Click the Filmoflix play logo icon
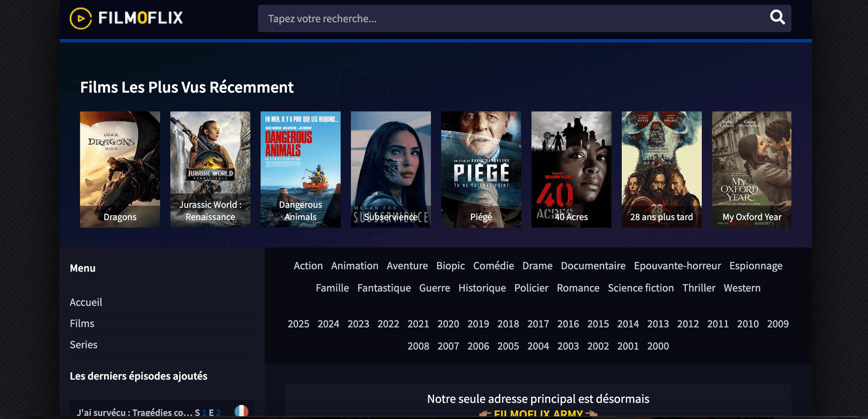The width and height of the screenshot is (868, 419). 81,18
